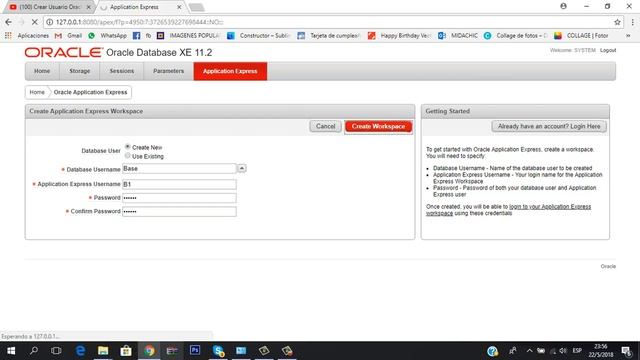Open volume control in tray
640x360 pixels.
coord(563,351)
